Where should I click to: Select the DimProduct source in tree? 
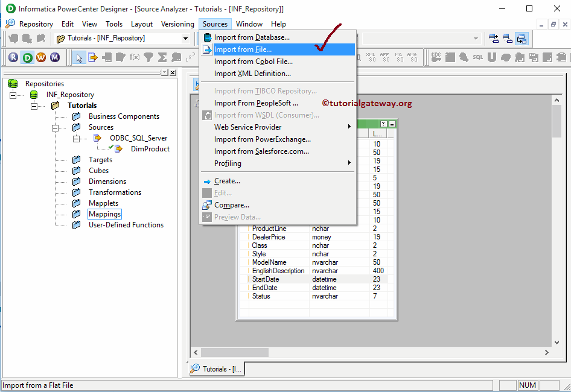(150, 149)
